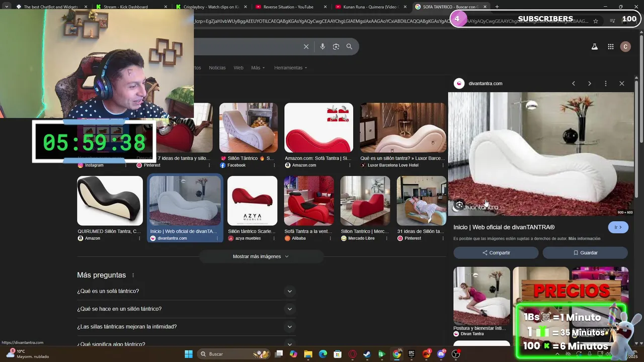644x362 pixels.
Task: Open Luxor Barcelona Love Hotel thumbnail
Action: [x=403, y=128]
